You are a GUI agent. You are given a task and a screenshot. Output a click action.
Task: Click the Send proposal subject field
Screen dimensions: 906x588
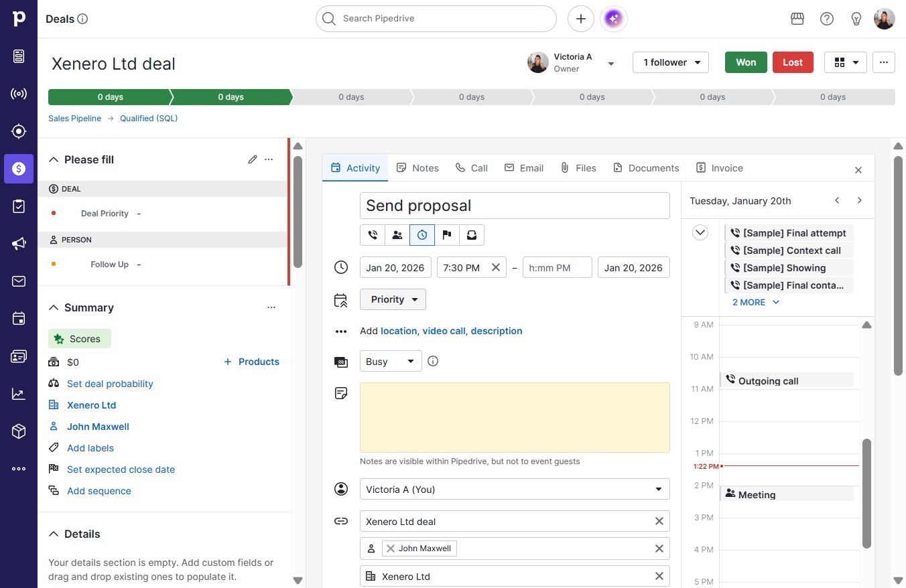515,206
